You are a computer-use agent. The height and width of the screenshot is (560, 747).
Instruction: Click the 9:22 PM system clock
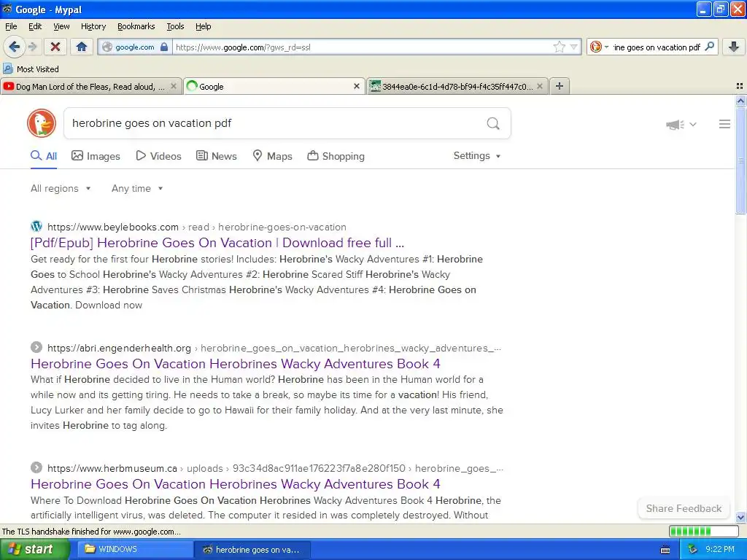coord(720,549)
